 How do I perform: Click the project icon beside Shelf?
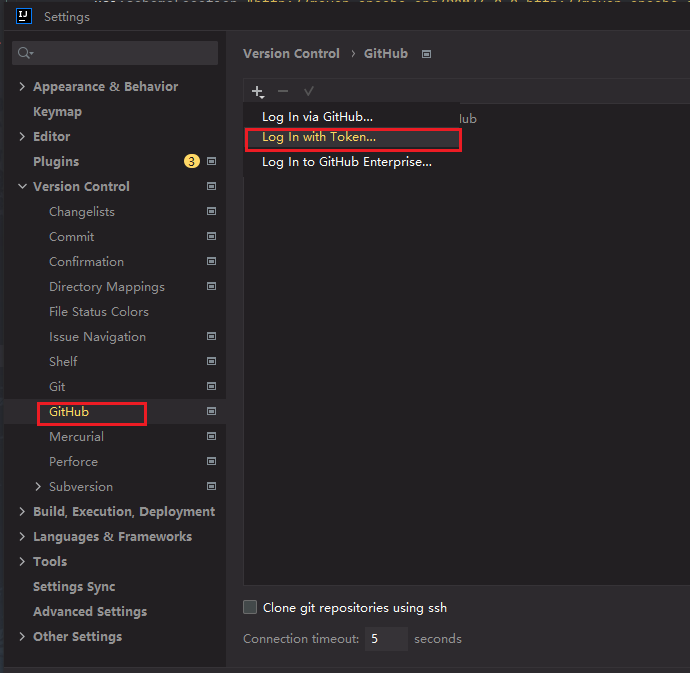(211, 361)
